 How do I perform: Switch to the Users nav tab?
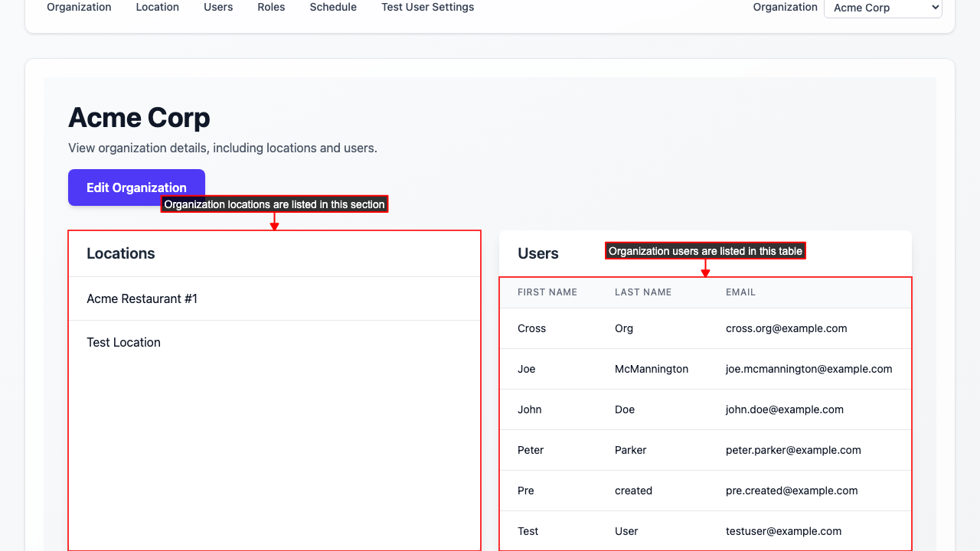(218, 8)
